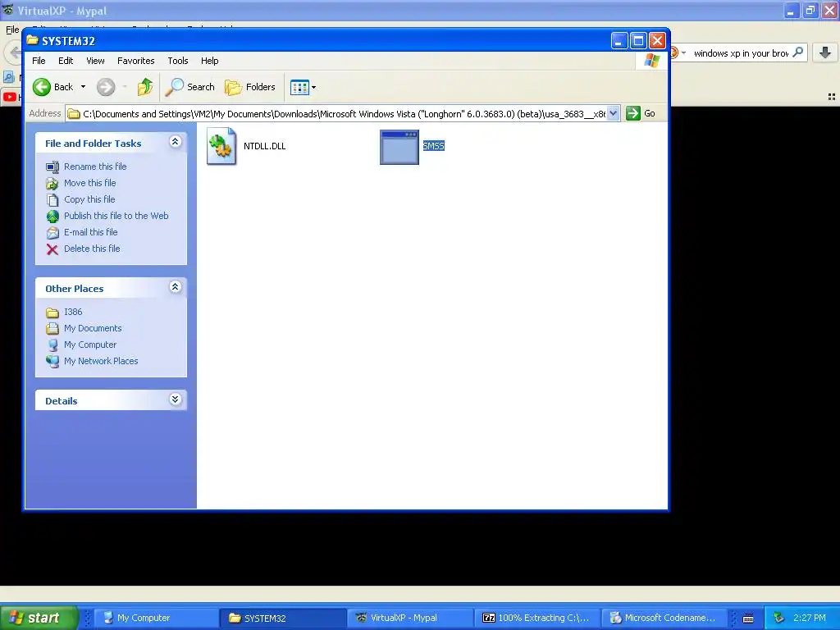Click the envelope e-mail icon

[x=52, y=232]
